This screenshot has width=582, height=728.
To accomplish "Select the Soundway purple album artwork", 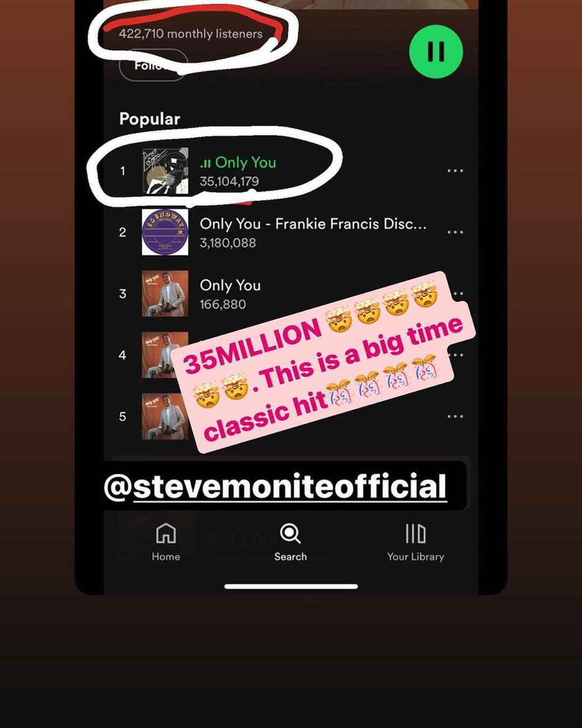I will [165, 232].
